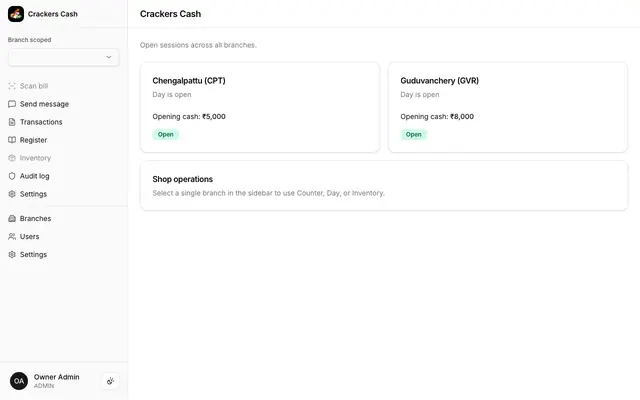This screenshot has height=400, width=640.
Task: Open the Scan bill icon in sidebar
Action: click(12, 86)
